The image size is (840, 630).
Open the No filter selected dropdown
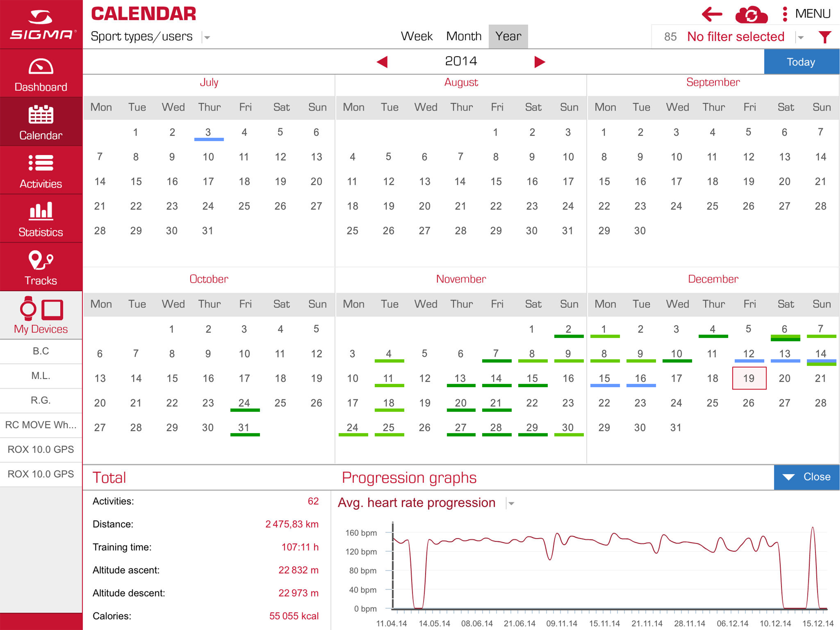pos(801,37)
